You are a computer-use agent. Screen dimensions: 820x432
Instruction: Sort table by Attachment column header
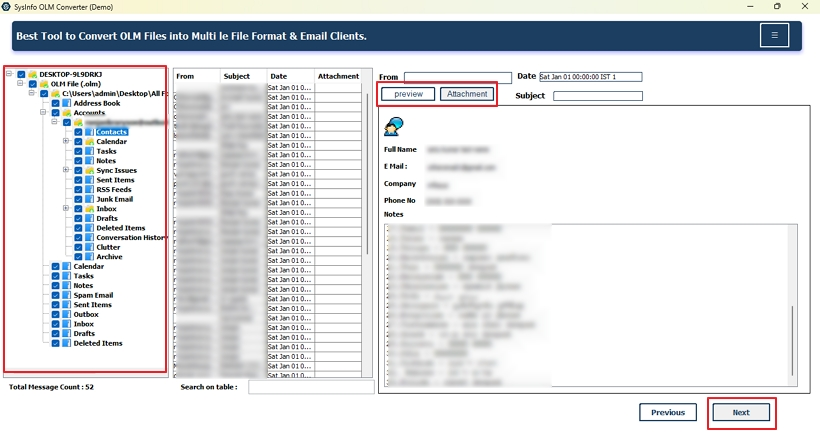coord(338,76)
